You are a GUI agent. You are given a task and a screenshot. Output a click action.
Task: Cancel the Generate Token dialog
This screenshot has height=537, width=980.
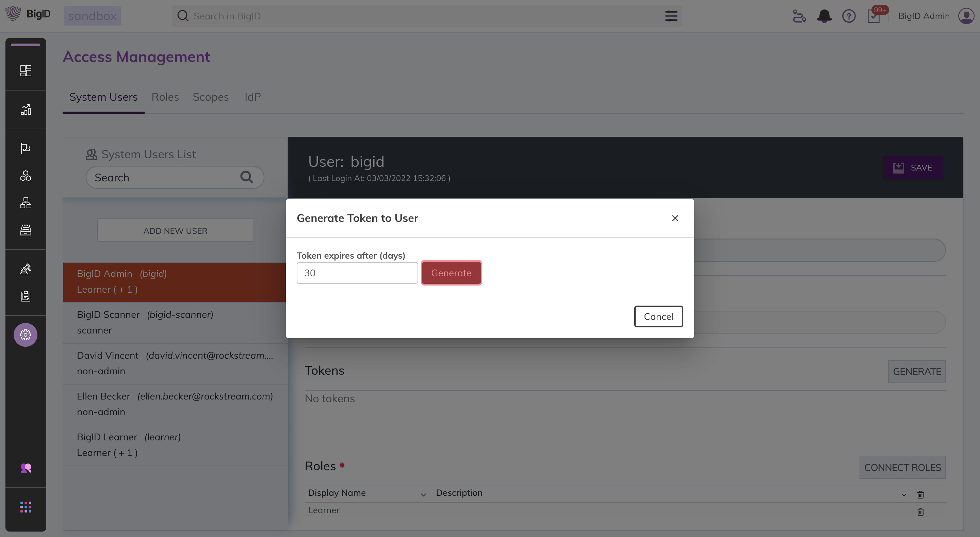click(x=658, y=316)
